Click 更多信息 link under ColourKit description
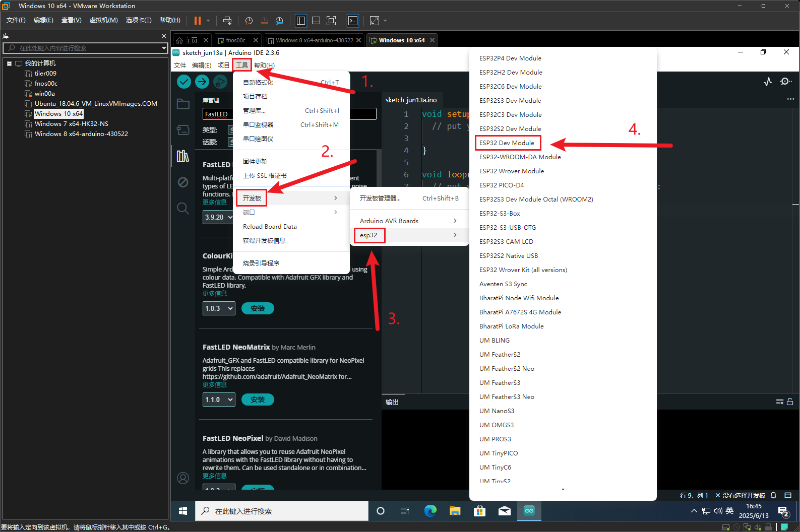This screenshot has width=800, height=532. coord(215,294)
